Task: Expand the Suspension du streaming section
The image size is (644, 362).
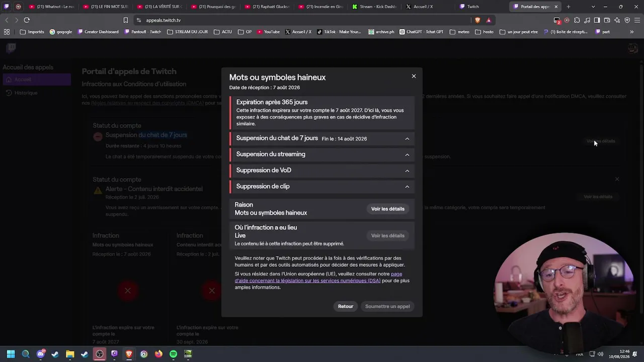Action: [407, 155]
